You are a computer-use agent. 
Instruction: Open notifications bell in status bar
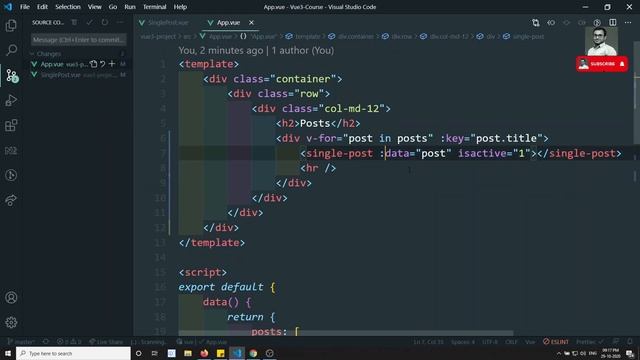tap(630, 342)
